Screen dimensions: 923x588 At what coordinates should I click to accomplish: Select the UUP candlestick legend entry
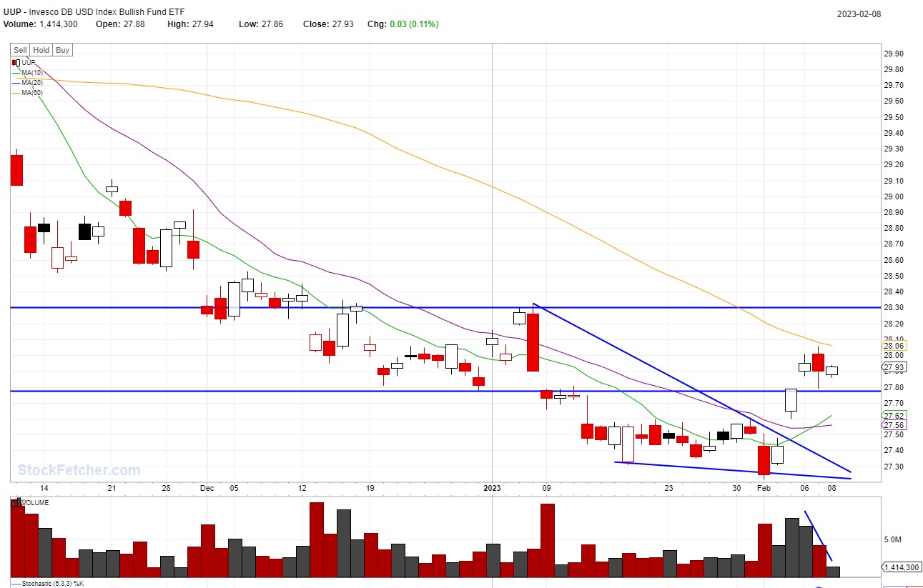(24, 63)
